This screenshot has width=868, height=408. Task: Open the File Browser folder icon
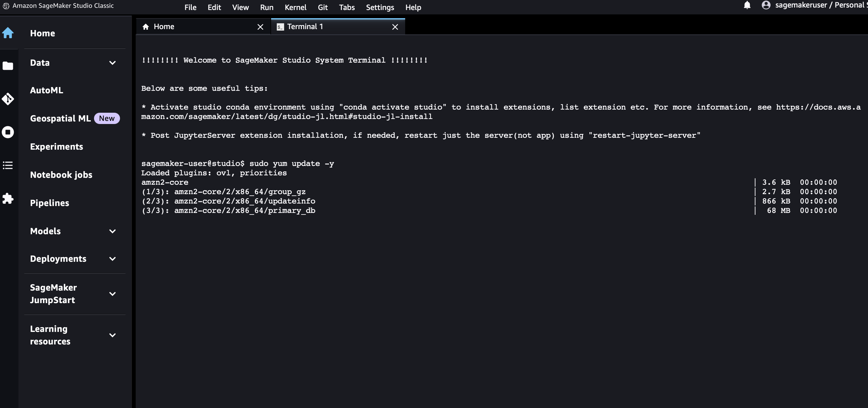8,66
